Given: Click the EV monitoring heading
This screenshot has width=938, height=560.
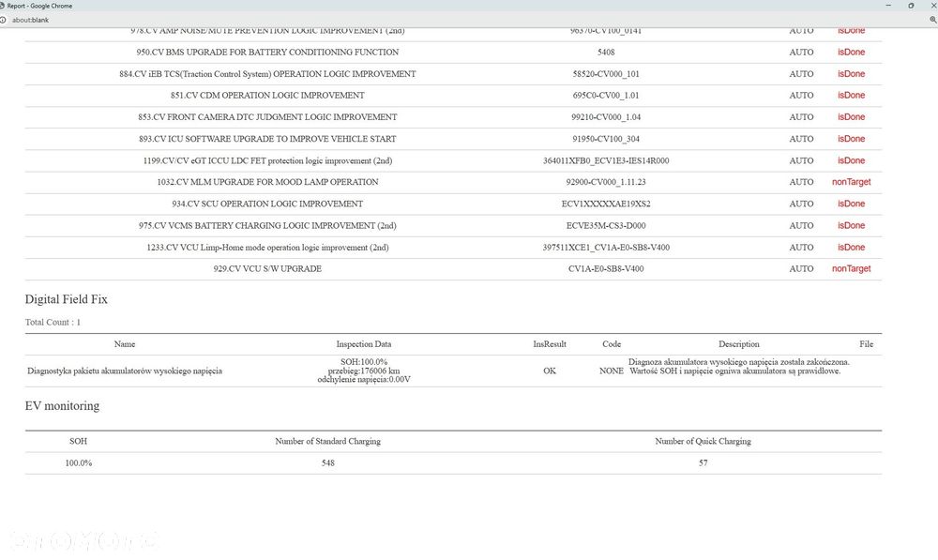Looking at the screenshot, I should (x=62, y=405).
